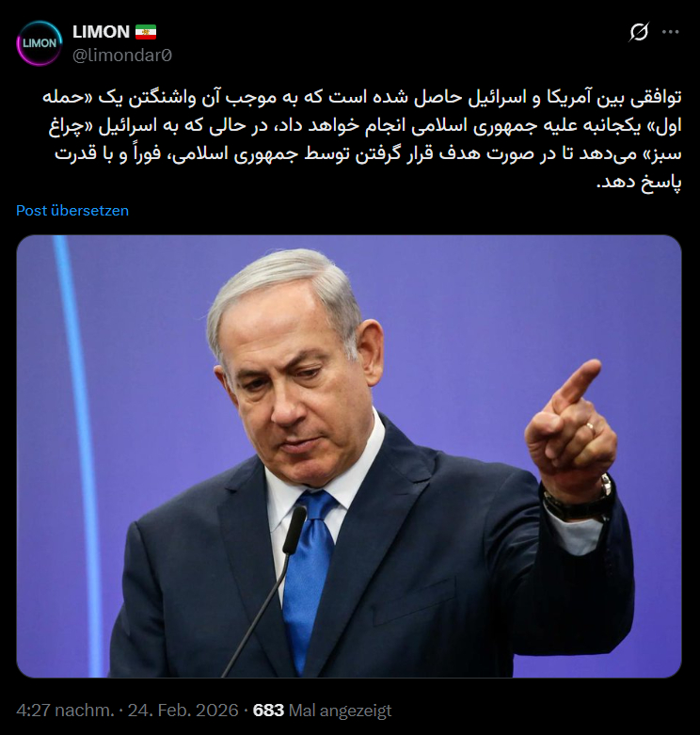
Task: Open the Grok explain-post icon
Action: [639, 32]
